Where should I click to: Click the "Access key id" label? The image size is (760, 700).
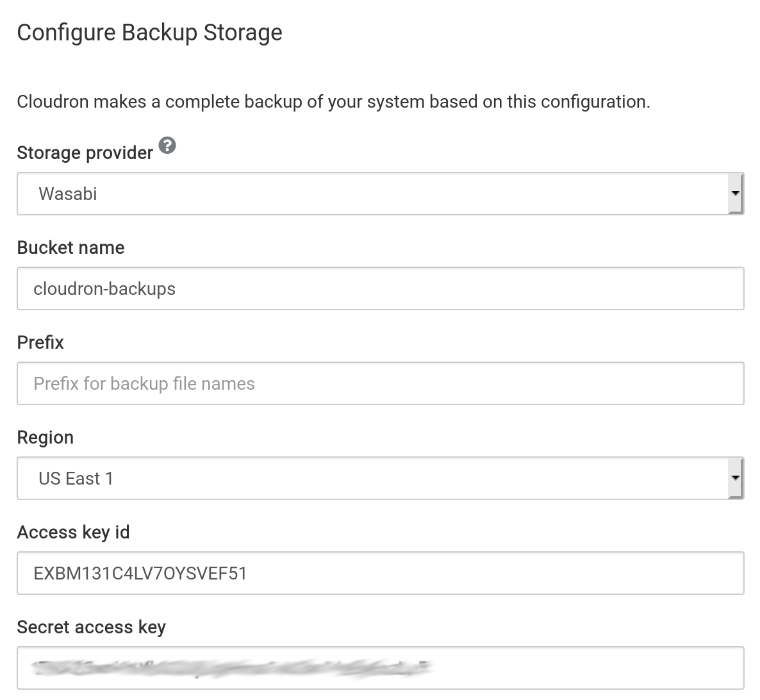click(x=73, y=532)
